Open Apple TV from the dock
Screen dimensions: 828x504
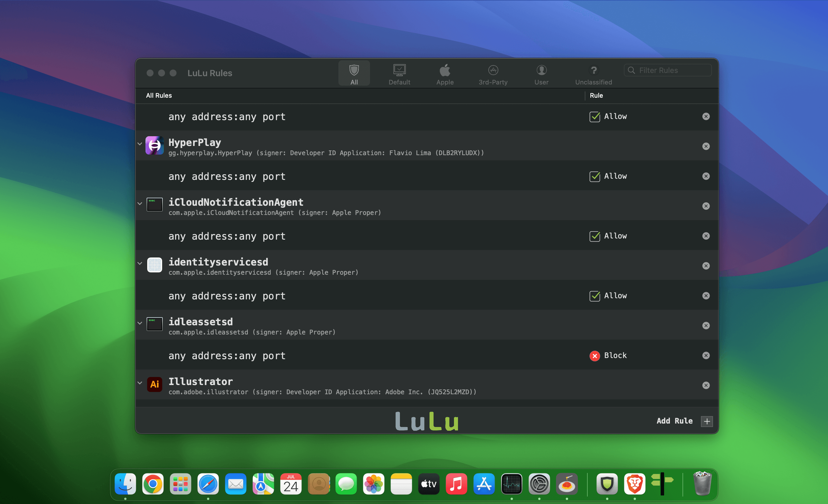click(429, 484)
